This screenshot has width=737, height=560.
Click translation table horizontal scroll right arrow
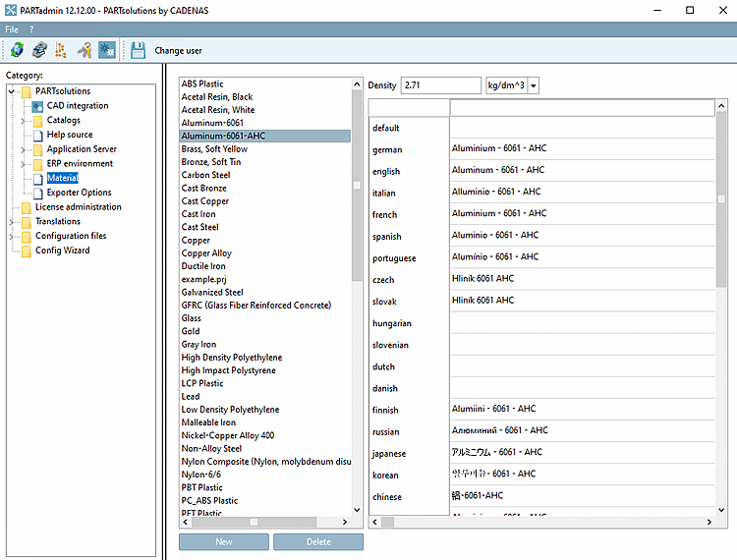coord(709,522)
